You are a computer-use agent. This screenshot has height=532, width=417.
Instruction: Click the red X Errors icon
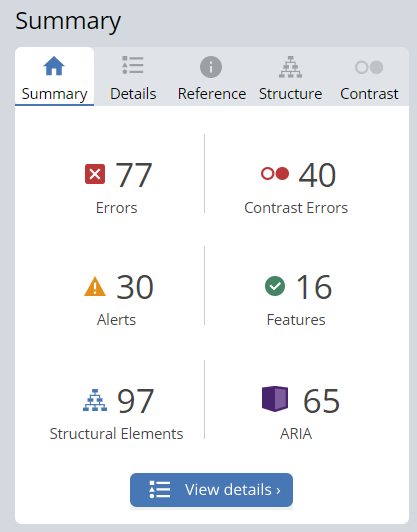[x=95, y=174]
